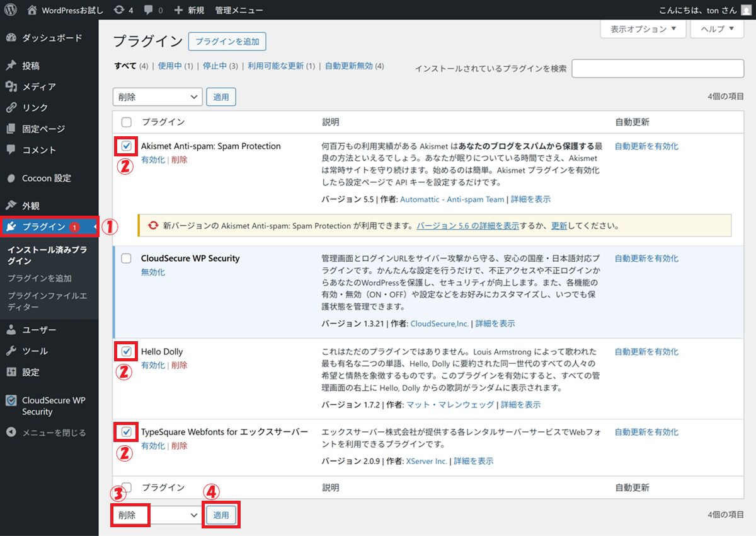Click the Media icon in sidebar
The height and width of the screenshot is (536, 756).
(x=11, y=86)
